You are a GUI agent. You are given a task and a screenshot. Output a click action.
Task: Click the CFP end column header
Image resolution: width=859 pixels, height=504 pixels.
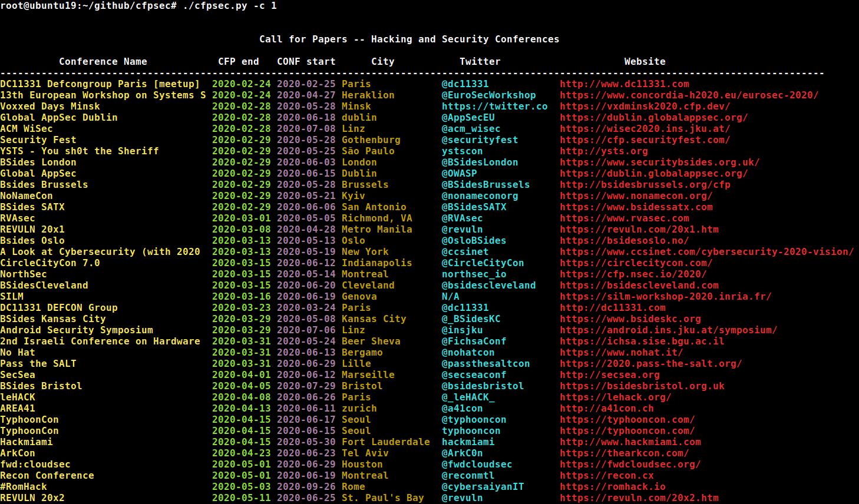[x=239, y=61]
